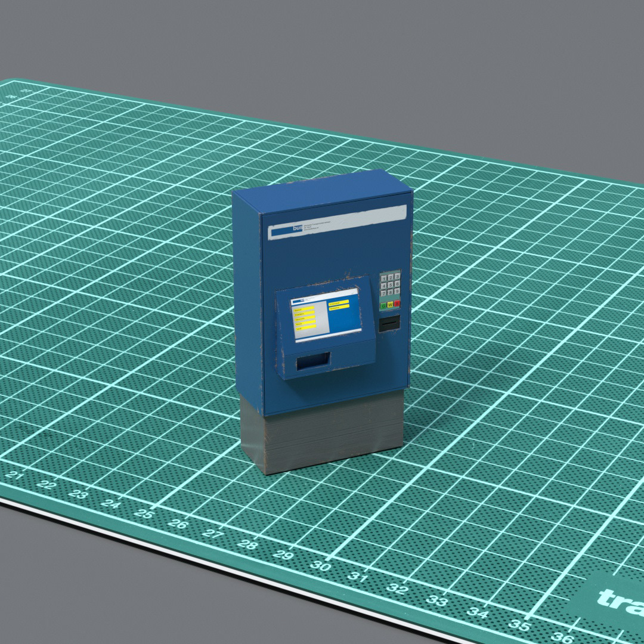Click ruler number 26 on the cutting mat
This screenshot has height=644, width=644.
[x=178, y=524]
